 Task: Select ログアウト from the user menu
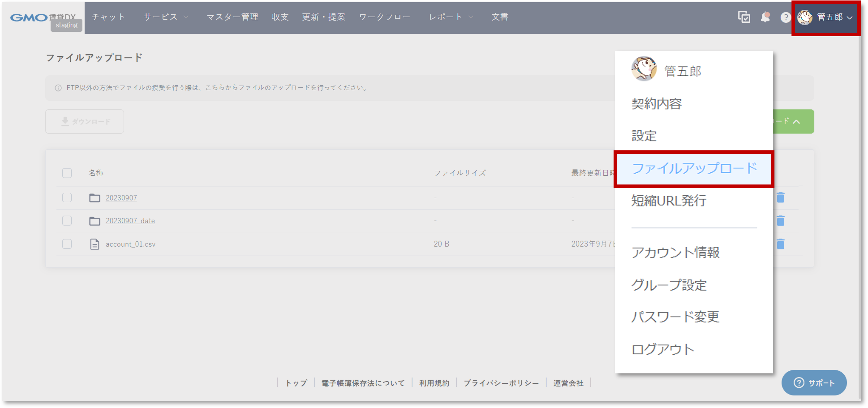[x=663, y=349]
